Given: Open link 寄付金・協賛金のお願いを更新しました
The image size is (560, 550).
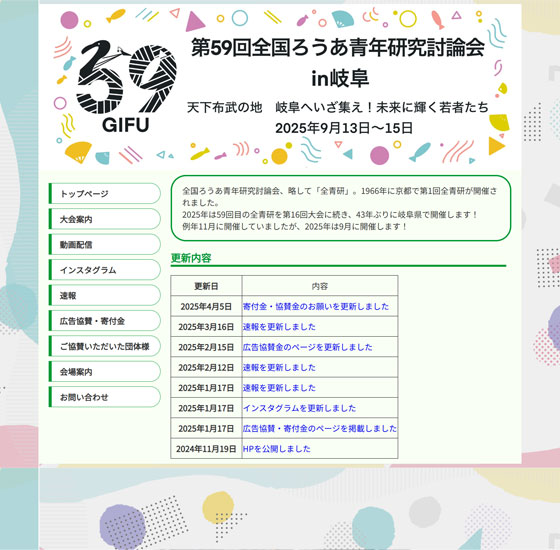Looking at the screenshot, I should [x=316, y=306].
